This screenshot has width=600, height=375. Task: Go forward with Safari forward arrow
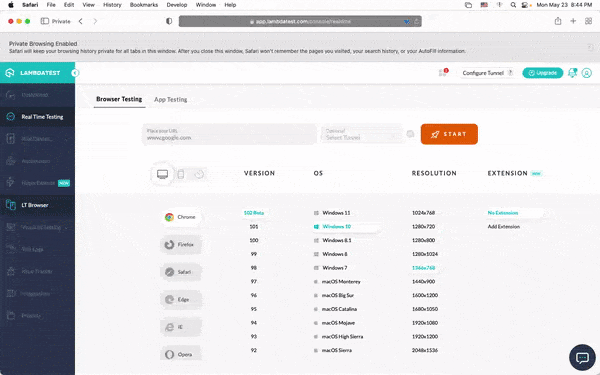tap(95, 21)
